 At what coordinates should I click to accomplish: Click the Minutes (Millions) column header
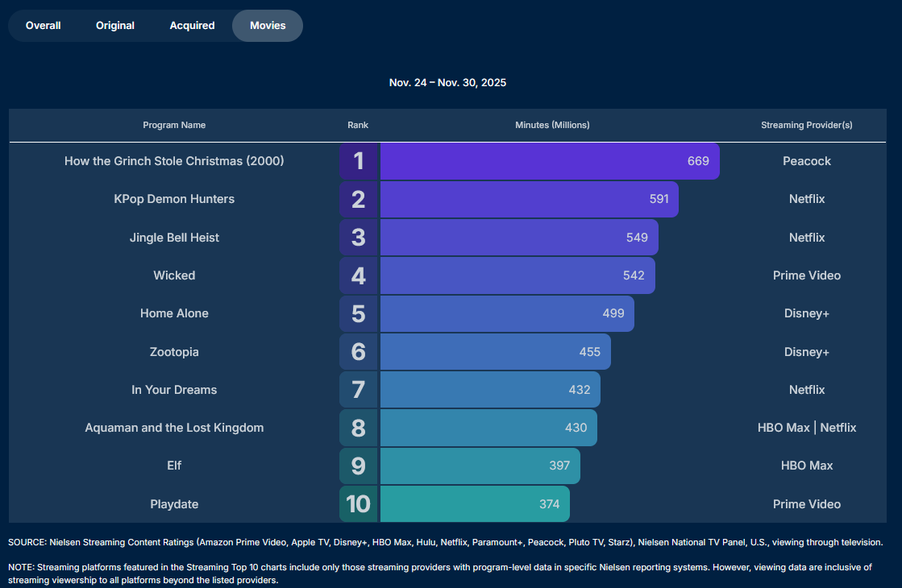coord(552,125)
